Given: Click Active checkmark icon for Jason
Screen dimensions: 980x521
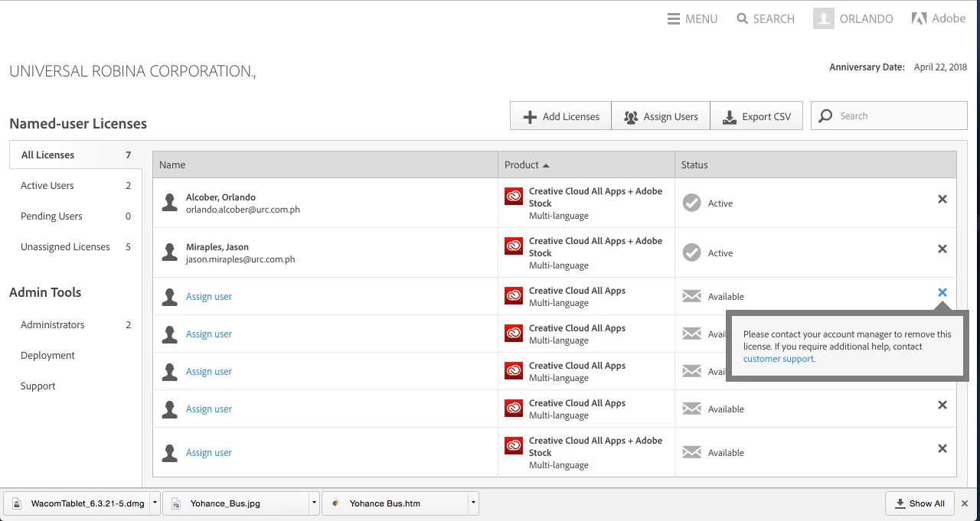Looking at the screenshot, I should pos(691,252).
